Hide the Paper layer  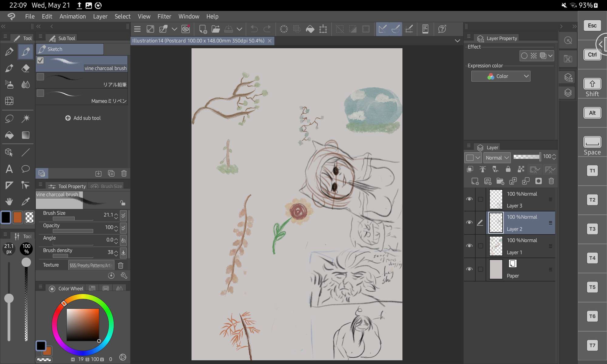(469, 269)
